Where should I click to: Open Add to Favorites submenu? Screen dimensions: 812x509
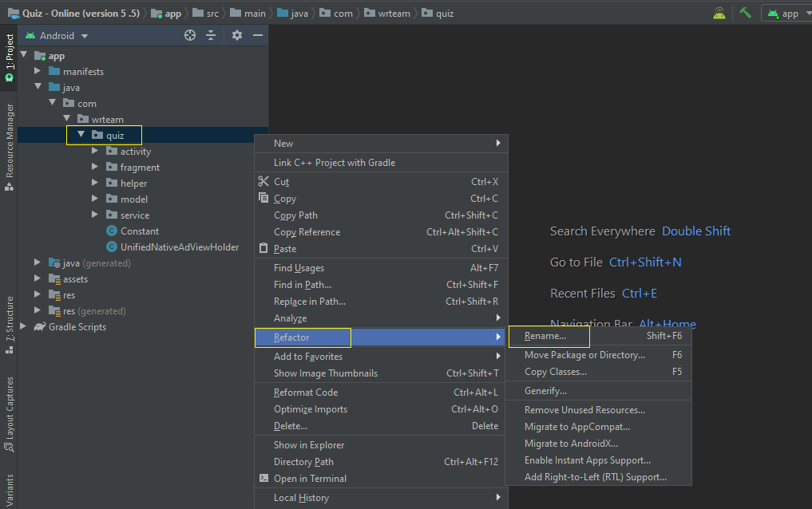click(x=381, y=357)
